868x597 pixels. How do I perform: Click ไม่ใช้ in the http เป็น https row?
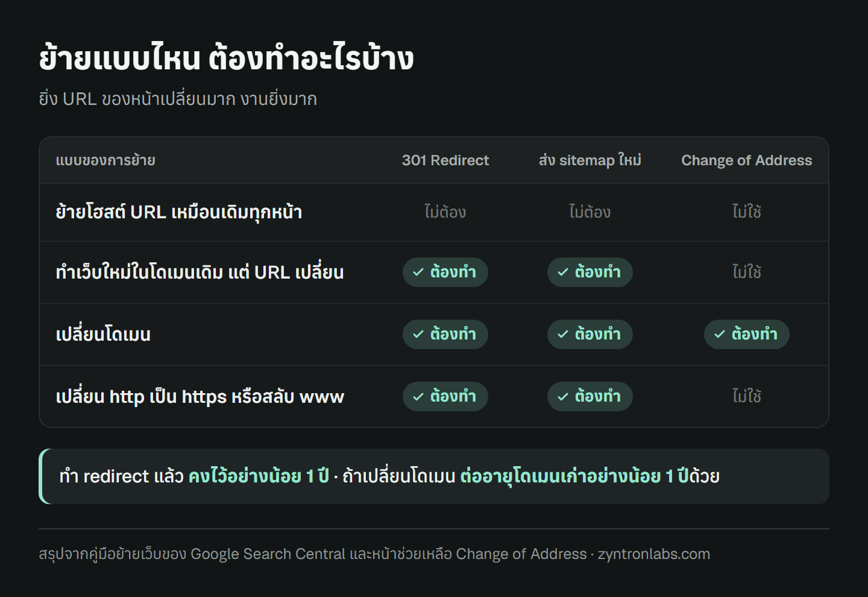click(x=747, y=397)
